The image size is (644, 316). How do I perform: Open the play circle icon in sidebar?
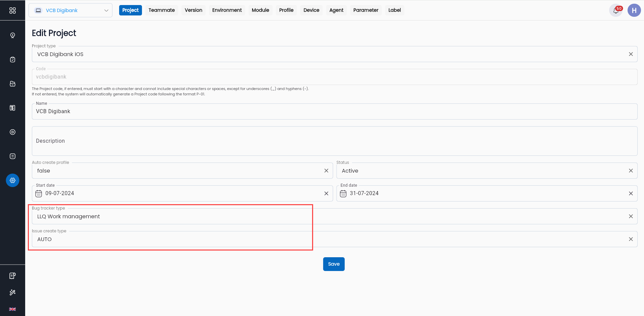point(12,132)
